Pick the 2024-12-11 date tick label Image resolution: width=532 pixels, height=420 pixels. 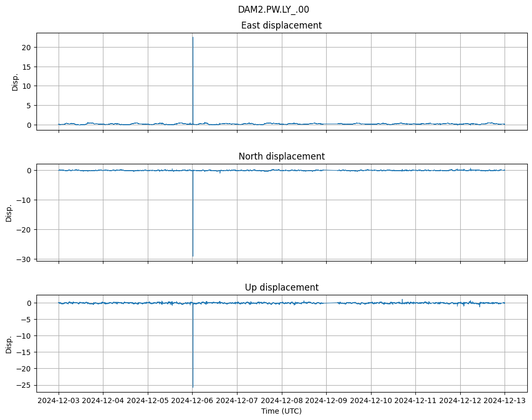tap(415, 401)
